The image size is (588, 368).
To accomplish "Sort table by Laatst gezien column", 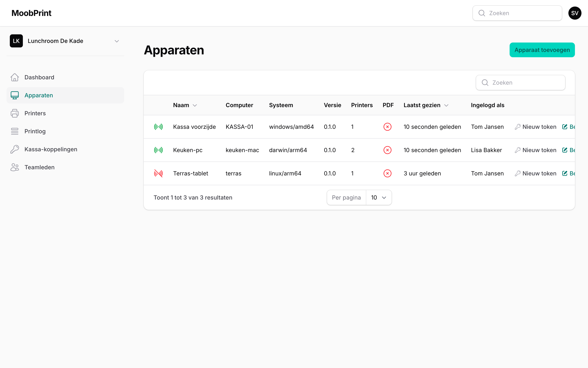I will 426,105.
